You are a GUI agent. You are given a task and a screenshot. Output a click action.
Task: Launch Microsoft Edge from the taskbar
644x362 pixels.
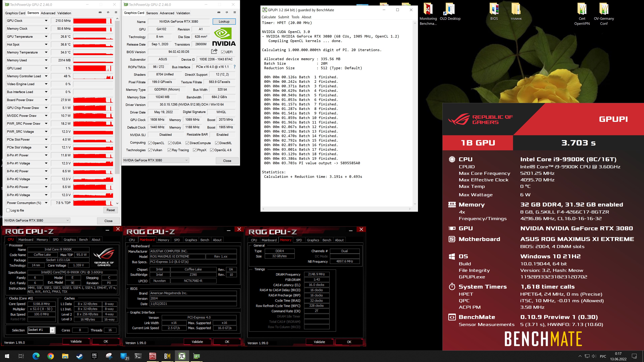coord(36,356)
